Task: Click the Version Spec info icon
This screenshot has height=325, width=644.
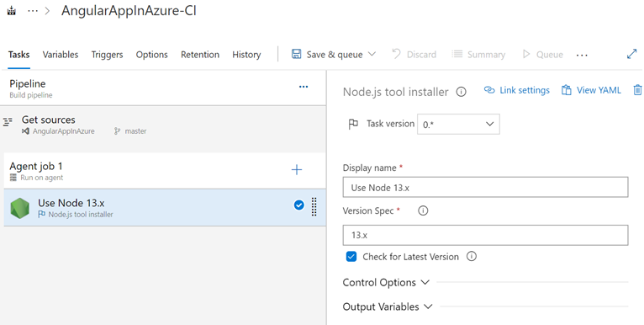Action: click(x=423, y=210)
